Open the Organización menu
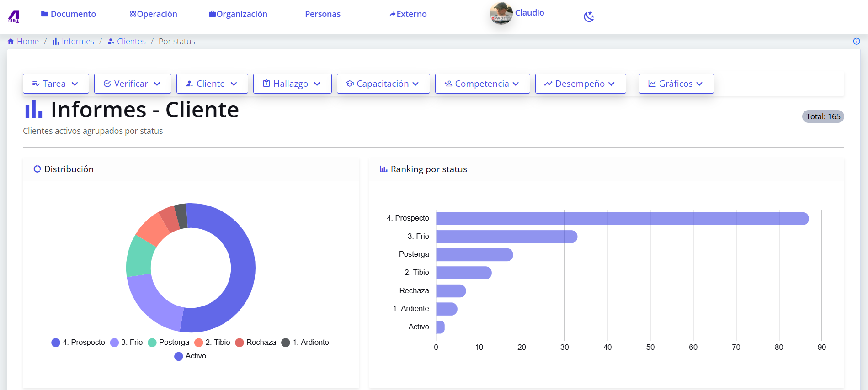The height and width of the screenshot is (390, 868). (x=238, y=14)
